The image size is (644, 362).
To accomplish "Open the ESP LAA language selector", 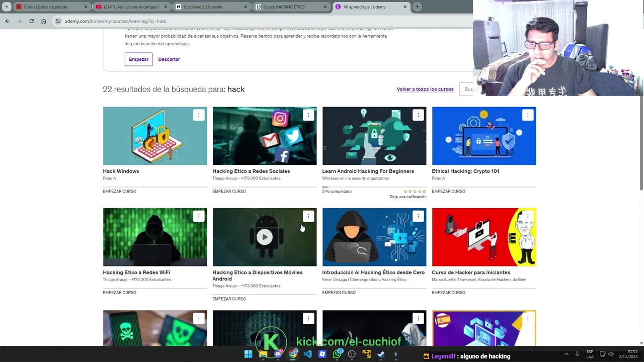I will tap(590, 354).
